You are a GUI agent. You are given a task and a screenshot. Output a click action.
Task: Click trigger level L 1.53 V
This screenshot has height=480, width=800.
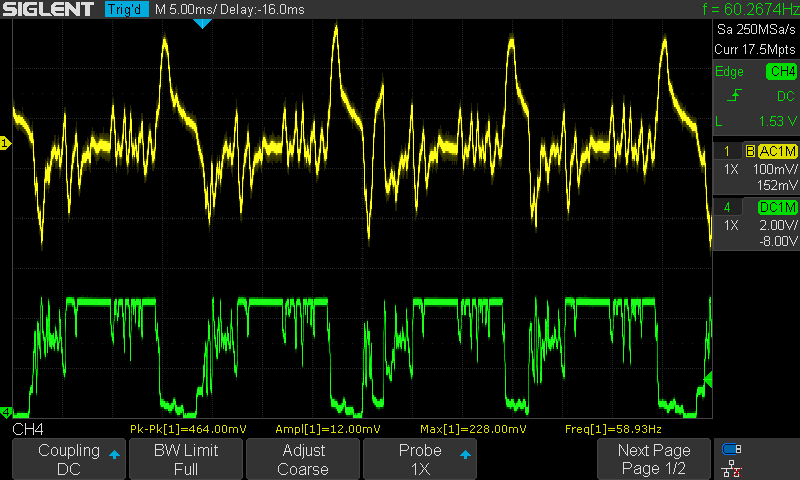(757, 121)
